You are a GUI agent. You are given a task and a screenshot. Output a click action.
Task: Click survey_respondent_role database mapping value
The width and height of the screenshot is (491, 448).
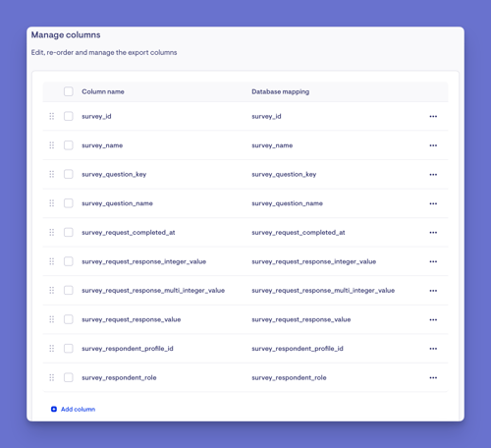click(289, 377)
